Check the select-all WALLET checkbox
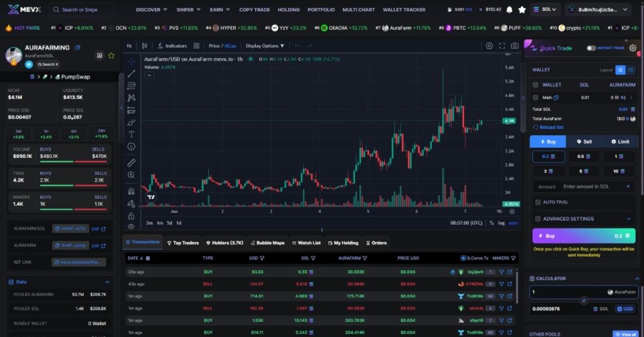Viewport: 644px width, 337px height. tap(535, 85)
